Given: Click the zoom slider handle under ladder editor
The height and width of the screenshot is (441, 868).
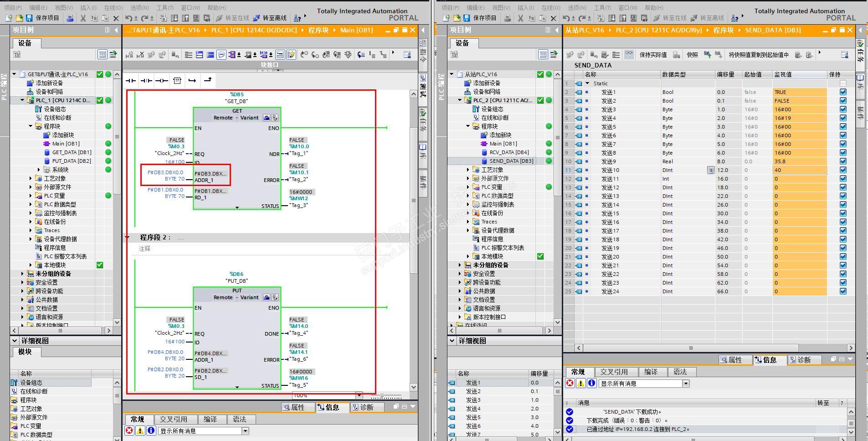Looking at the screenshot, I should (382, 395).
